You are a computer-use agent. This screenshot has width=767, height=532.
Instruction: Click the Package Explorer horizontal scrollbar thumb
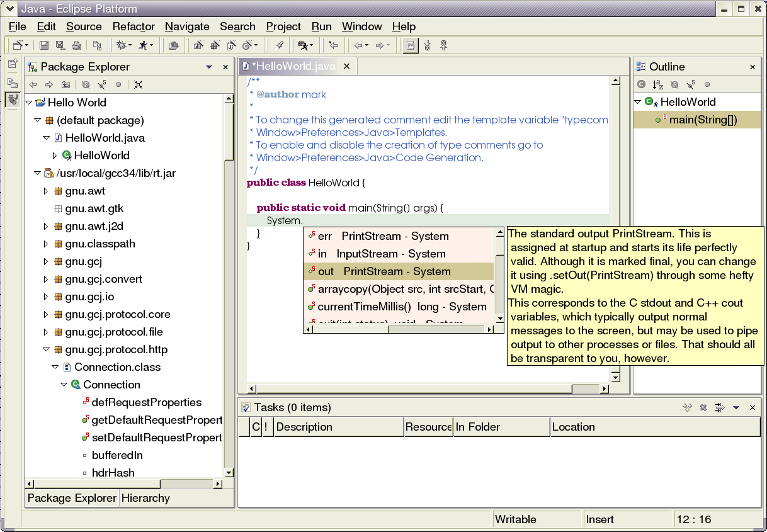pos(96,484)
